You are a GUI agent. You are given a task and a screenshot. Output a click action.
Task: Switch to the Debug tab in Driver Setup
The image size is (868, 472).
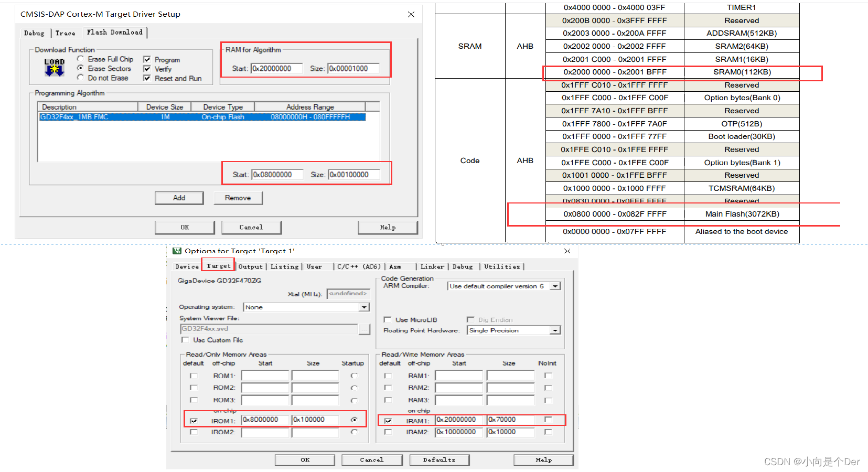point(35,33)
